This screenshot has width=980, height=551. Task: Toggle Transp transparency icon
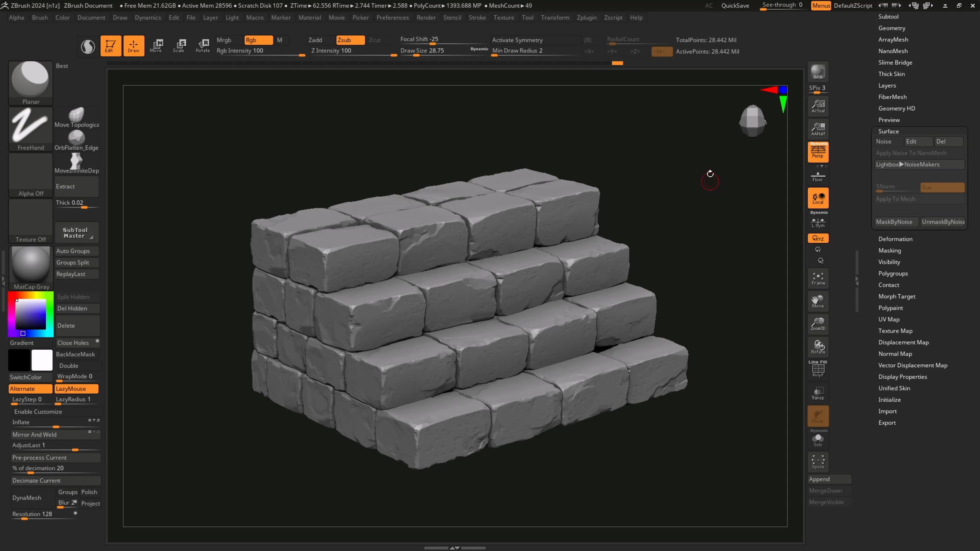coord(818,393)
